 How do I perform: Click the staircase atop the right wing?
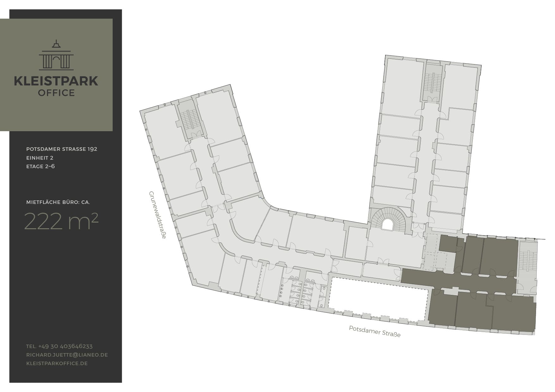tap(432, 82)
